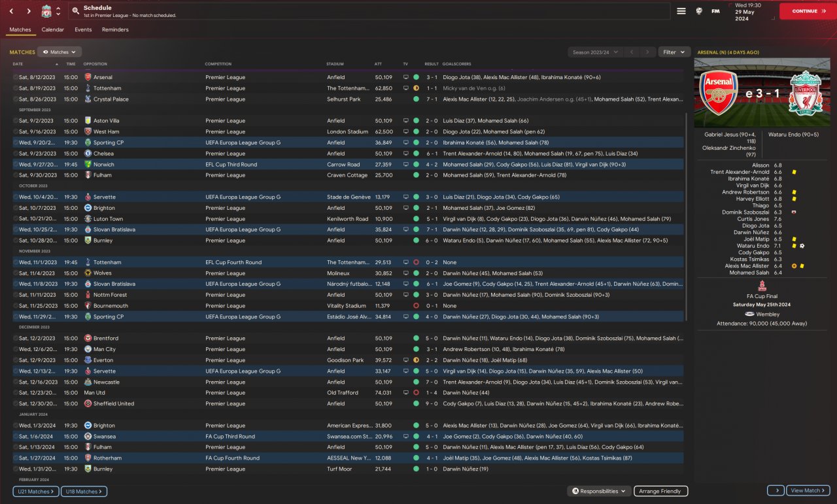
Task: Toggle the selection circle for the Chelsea 9/23/2023 match
Action: tap(16, 154)
